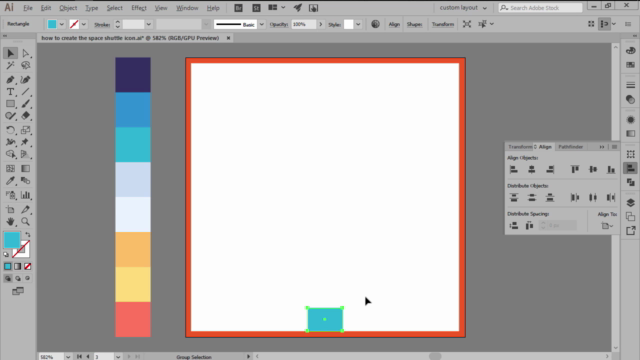This screenshot has height=360, width=640.
Task: Open stroke weight dropdown
Action: click(149, 24)
